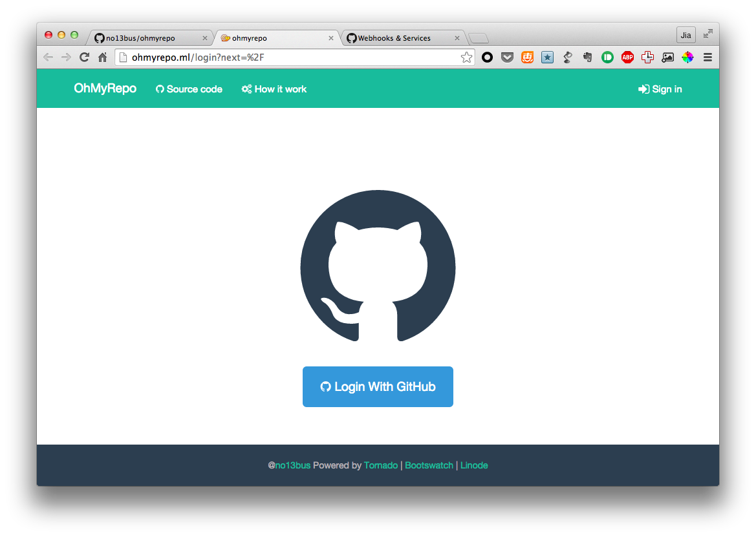This screenshot has width=756, height=537.
Task: Open the no13bus footer link
Action: [293, 465]
